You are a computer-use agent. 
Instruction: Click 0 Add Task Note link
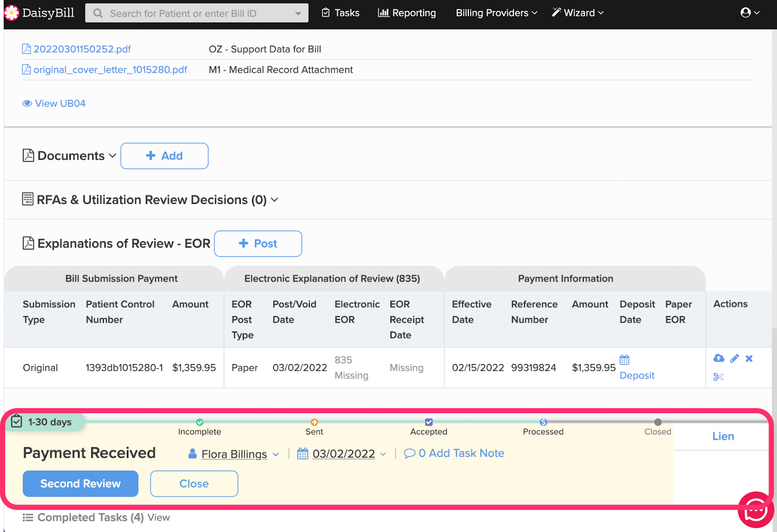(x=461, y=453)
